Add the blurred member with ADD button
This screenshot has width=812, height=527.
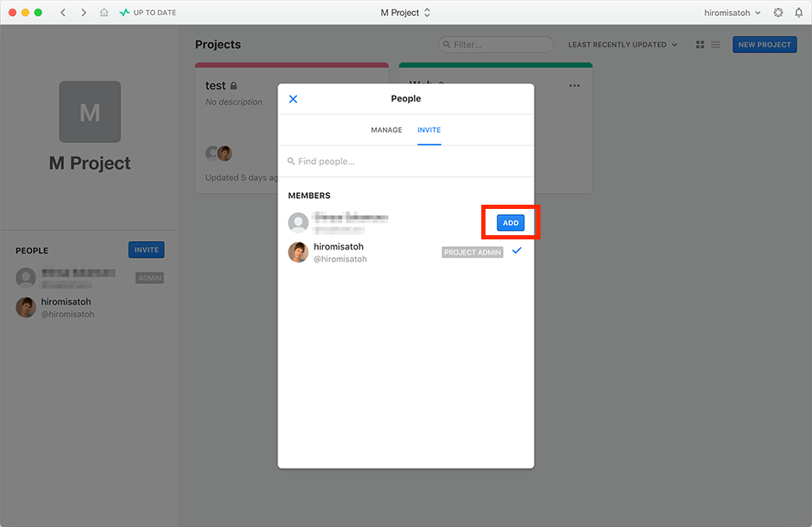tap(511, 222)
